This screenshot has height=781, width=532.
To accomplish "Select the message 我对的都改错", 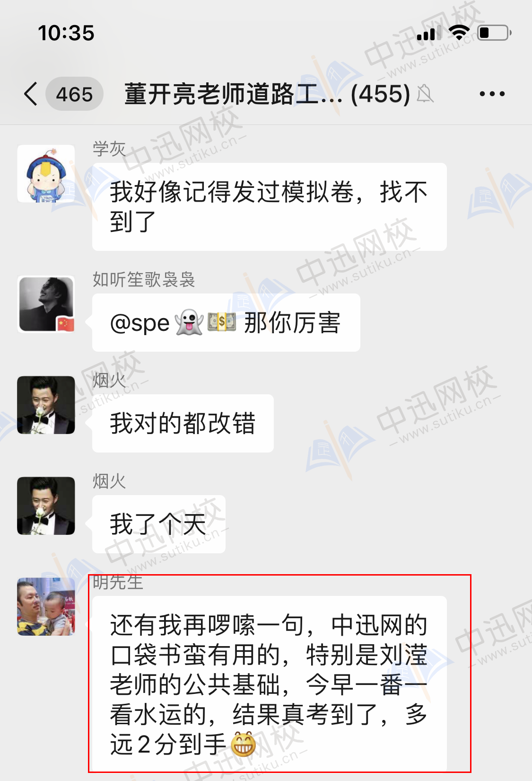I will (x=183, y=423).
